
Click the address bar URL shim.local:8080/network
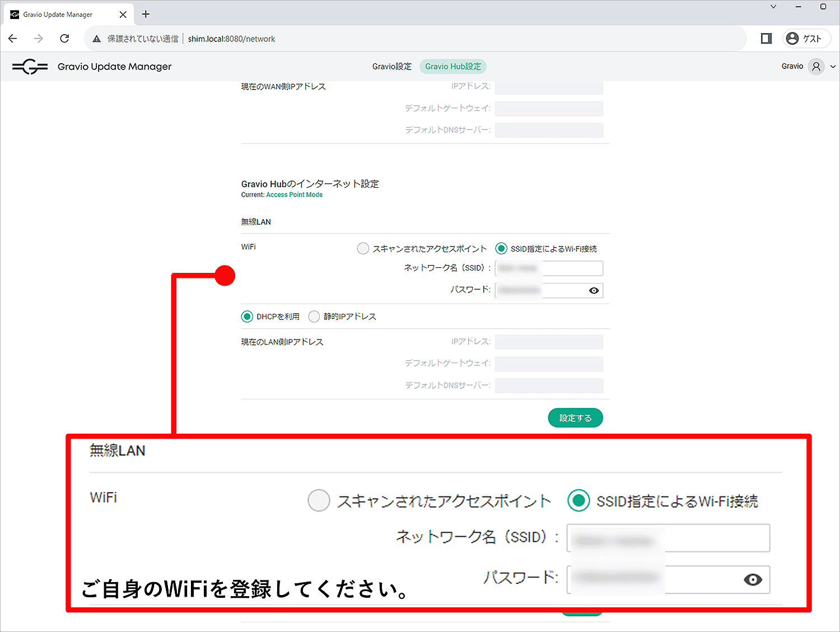(231, 39)
